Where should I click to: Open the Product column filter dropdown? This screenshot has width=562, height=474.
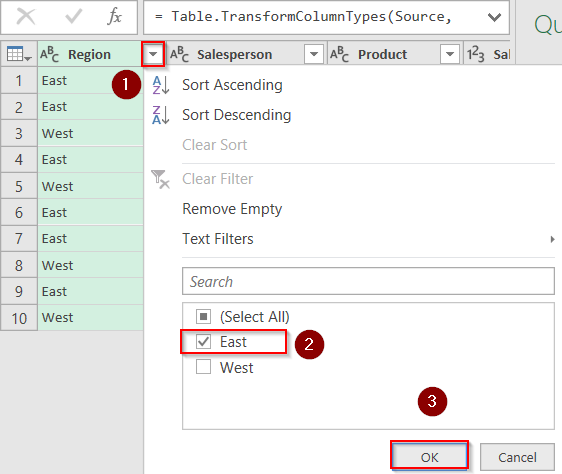450,54
